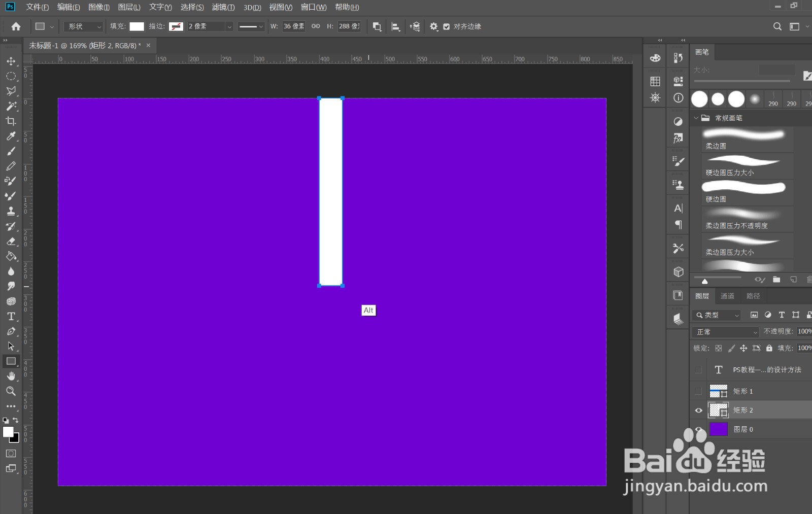Open the Styles fx panel icon
Image resolution: width=812 pixels, height=514 pixels.
coord(678,138)
